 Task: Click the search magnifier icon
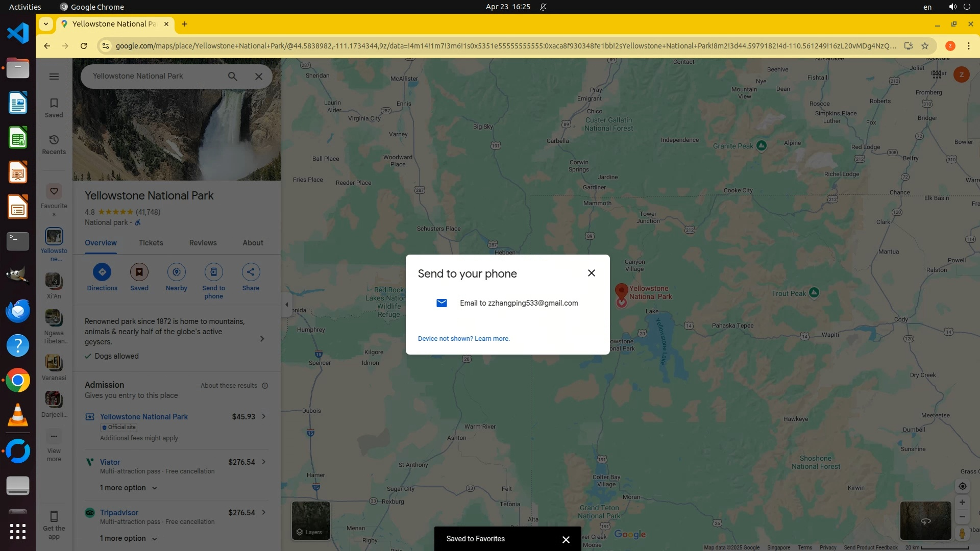[x=232, y=77]
